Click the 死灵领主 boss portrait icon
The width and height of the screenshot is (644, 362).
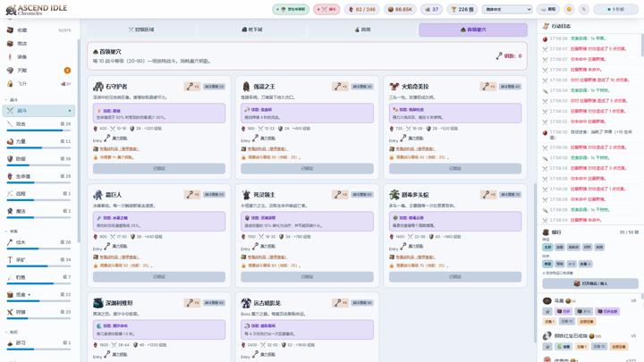[246, 195]
